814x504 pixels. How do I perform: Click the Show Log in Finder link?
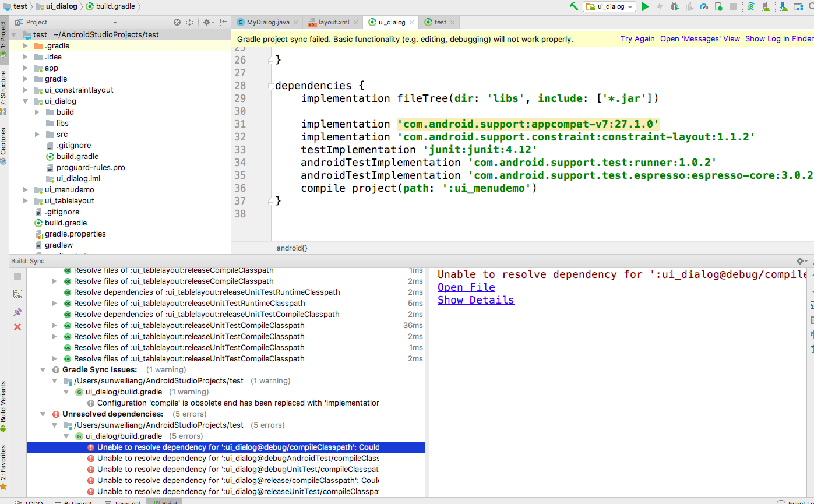pyautogui.click(x=780, y=39)
